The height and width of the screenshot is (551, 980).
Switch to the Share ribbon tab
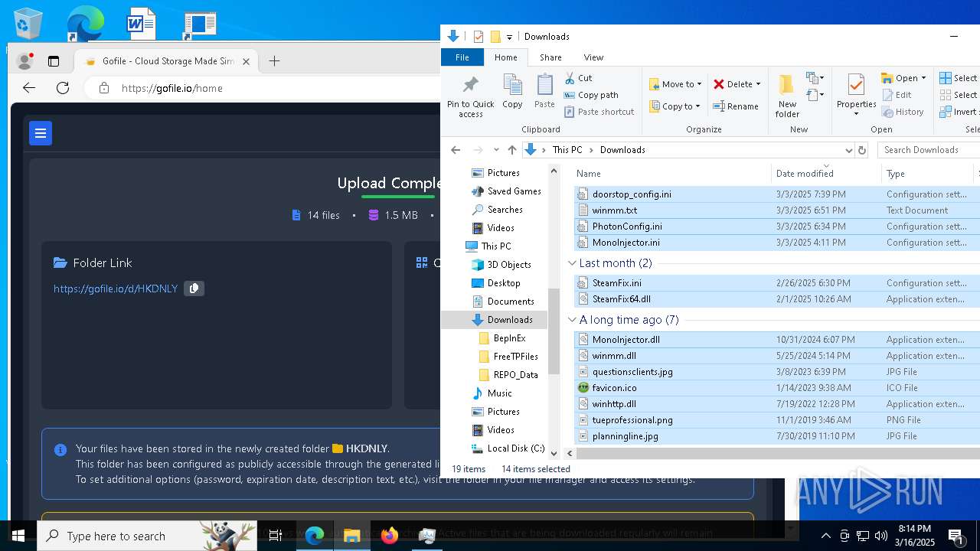pos(550,57)
